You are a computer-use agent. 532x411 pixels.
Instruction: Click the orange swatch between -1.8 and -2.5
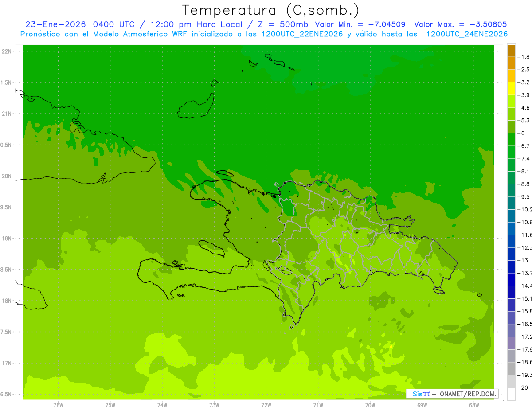pyautogui.click(x=511, y=63)
